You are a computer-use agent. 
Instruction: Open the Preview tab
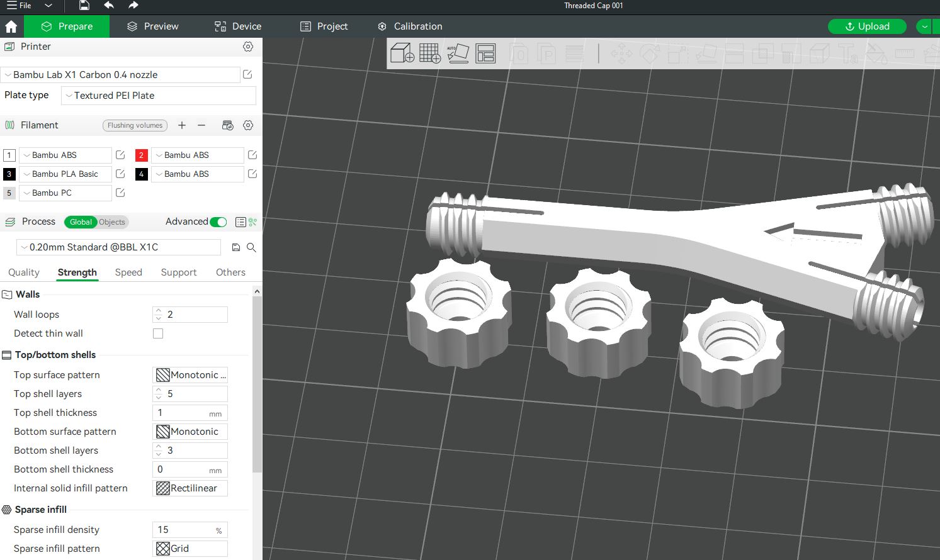[152, 26]
